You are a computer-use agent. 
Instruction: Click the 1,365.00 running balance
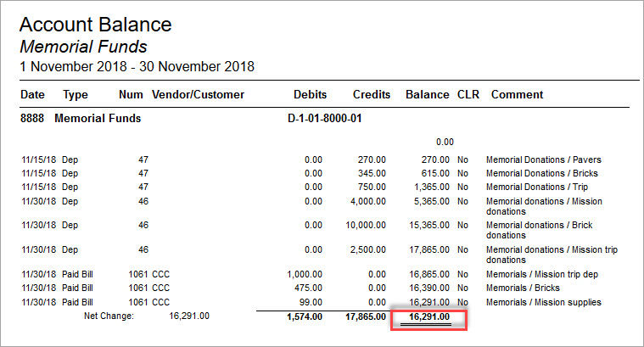click(x=432, y=187)
